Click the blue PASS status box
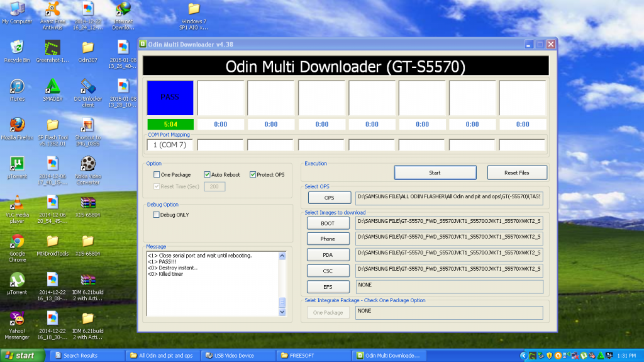 (x=170, y=98)
